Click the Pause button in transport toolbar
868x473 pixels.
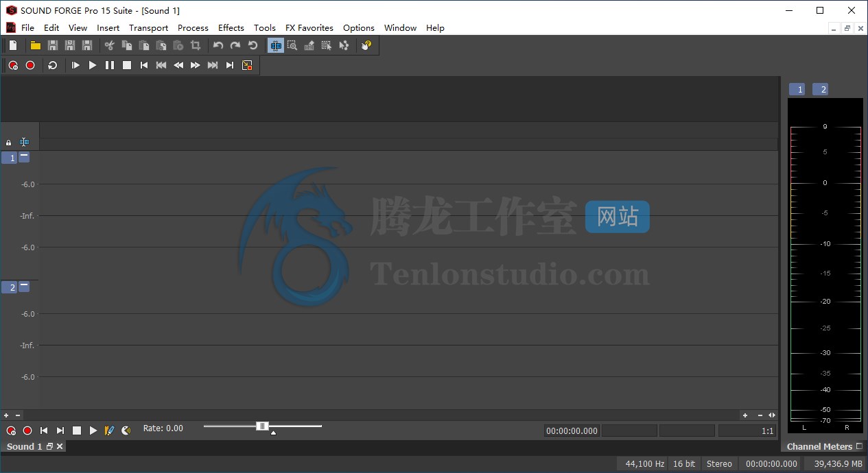point(110,65)
